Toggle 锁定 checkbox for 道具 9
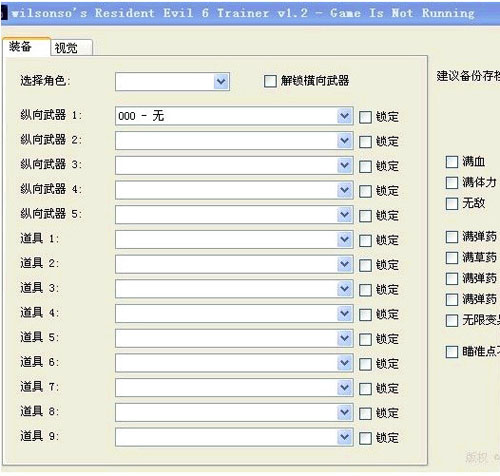This screenshot has width=500, height=476. coord(365,438)
